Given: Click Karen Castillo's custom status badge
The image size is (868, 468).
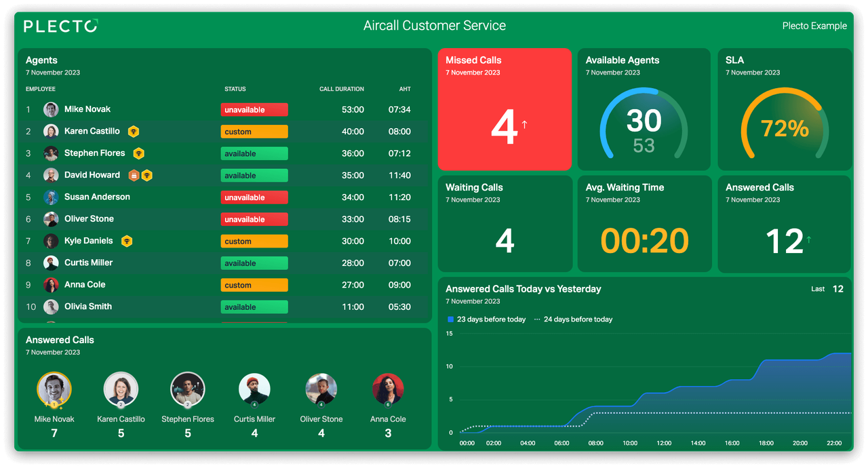Looking at the screenshot, I should click(254, 132).
